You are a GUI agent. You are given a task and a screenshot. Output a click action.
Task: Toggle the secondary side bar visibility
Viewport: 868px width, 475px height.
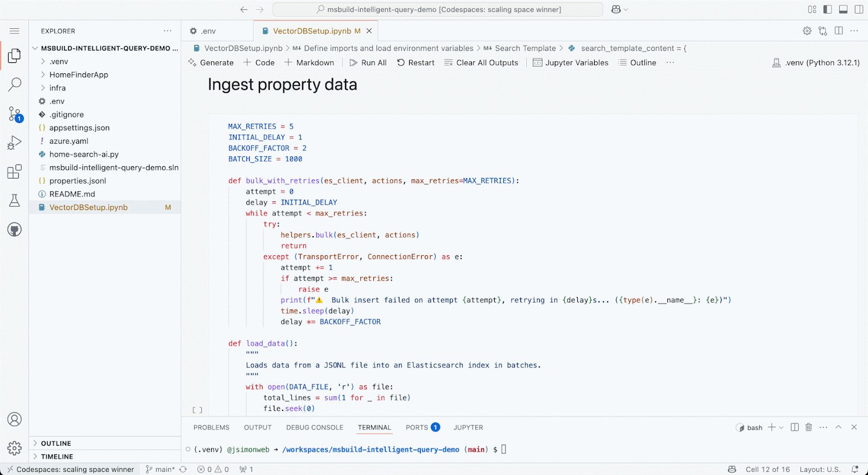(x=859, y=9)
